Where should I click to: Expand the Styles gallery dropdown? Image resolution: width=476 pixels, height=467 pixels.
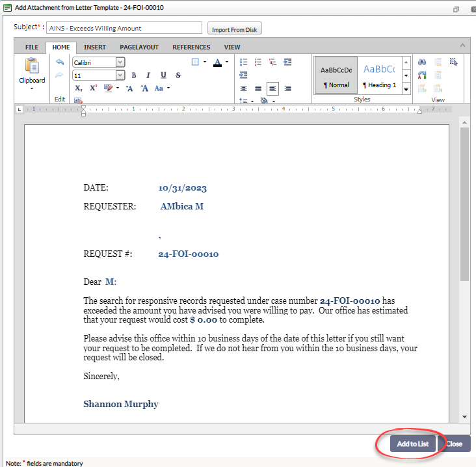pos(406,87)
